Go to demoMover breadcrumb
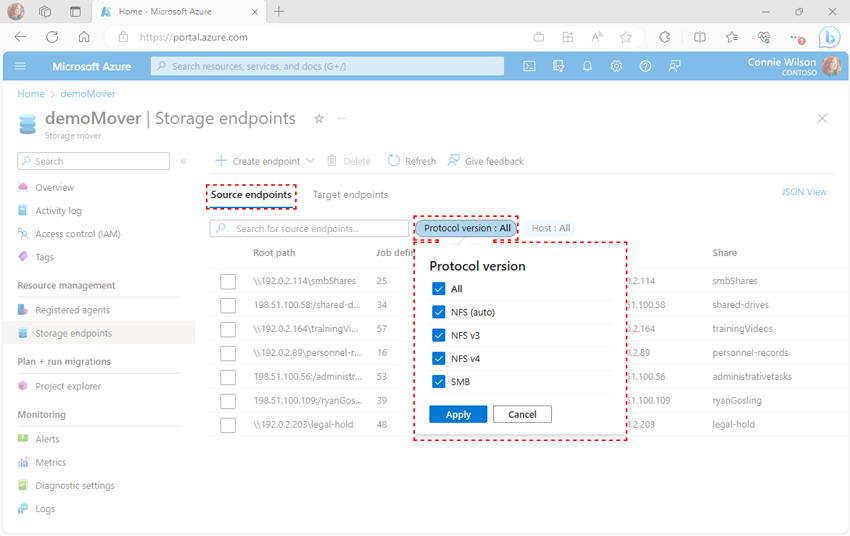The height and width of the screenshot is (536, 850). [x=88, y=94]
